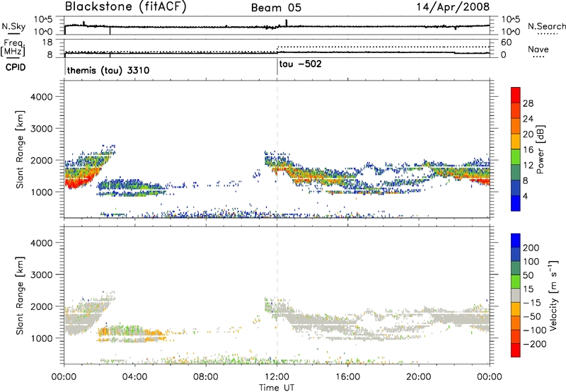Click the 'N.Search' legend label

tap(547, 26)
